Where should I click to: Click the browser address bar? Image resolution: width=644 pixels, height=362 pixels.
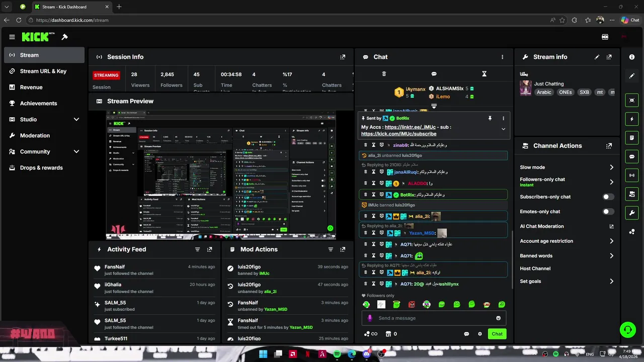[287, 20]
